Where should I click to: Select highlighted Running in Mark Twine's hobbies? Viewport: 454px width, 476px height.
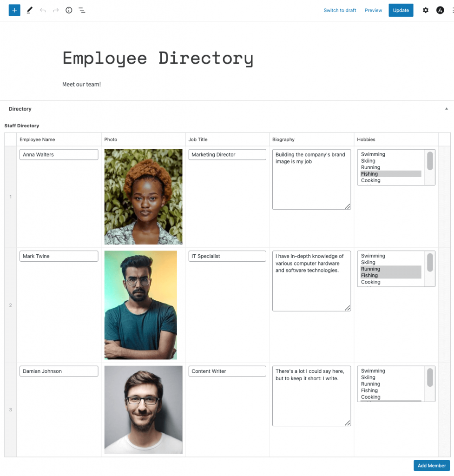(391, 269)
